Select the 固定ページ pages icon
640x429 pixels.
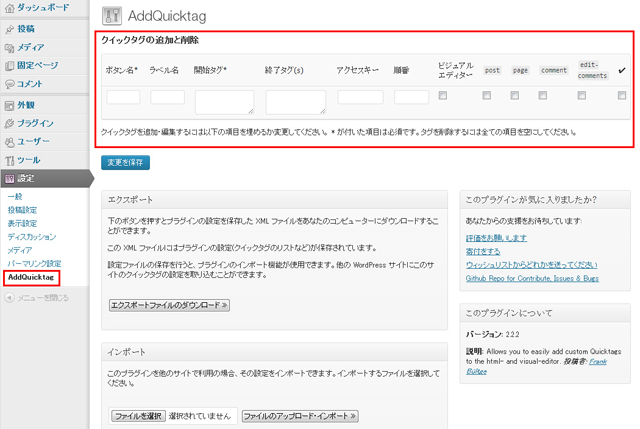10,66
